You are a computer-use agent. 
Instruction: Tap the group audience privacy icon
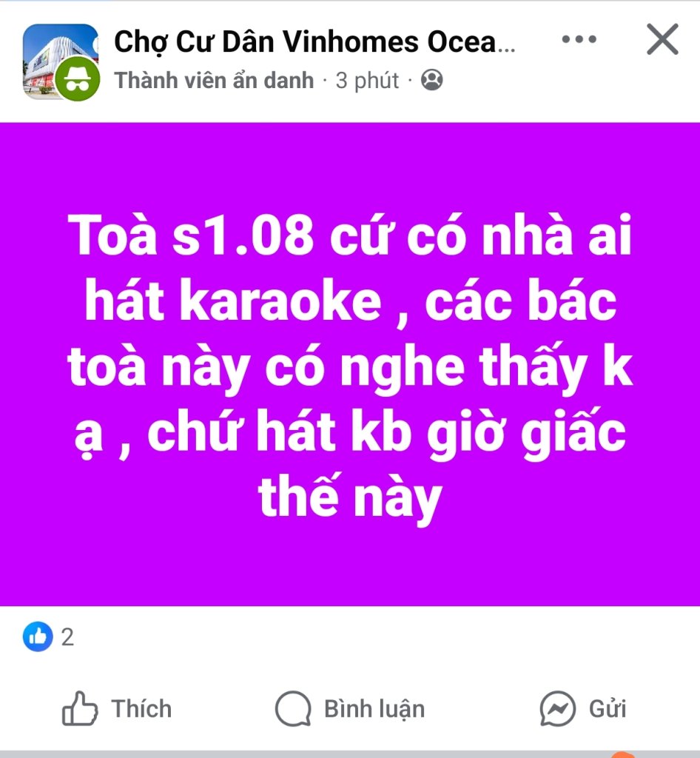pyautogui.click(x=432, y=80)
